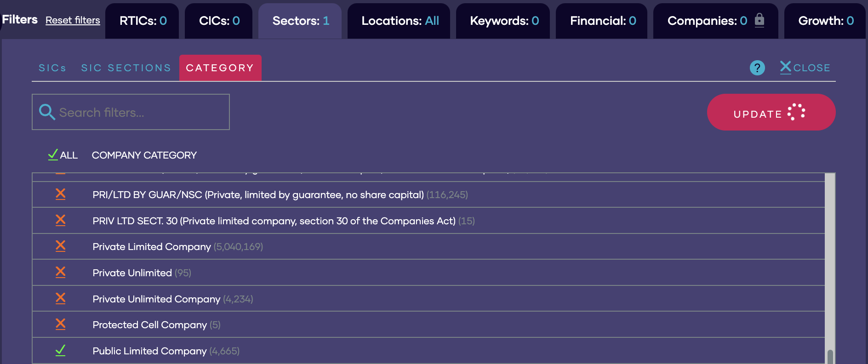This screenshot has width=868, height=364.
Task: Focus the Search filters input field
Action: coord(131,112)
